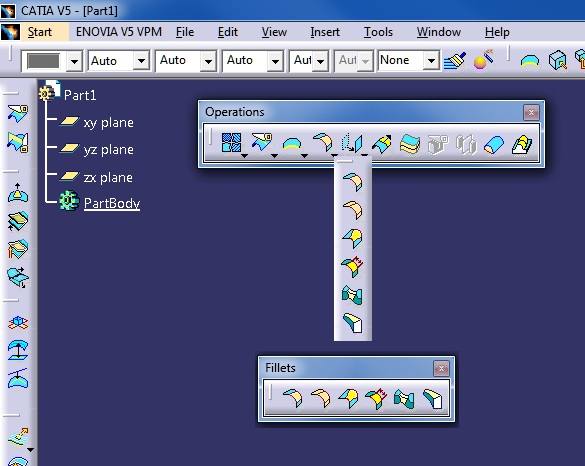Click Trim icon in left vertical toolbar

[18, 142]
